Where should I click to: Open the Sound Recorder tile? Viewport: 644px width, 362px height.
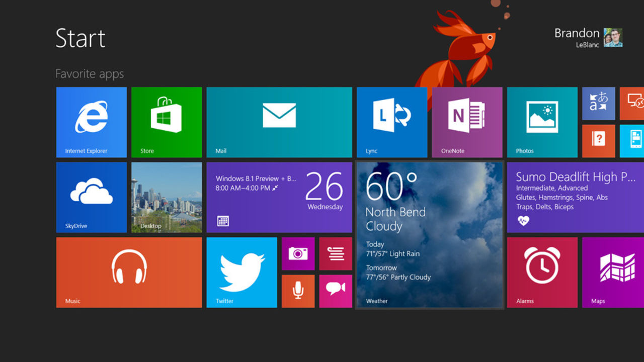[x=298, y=291]
